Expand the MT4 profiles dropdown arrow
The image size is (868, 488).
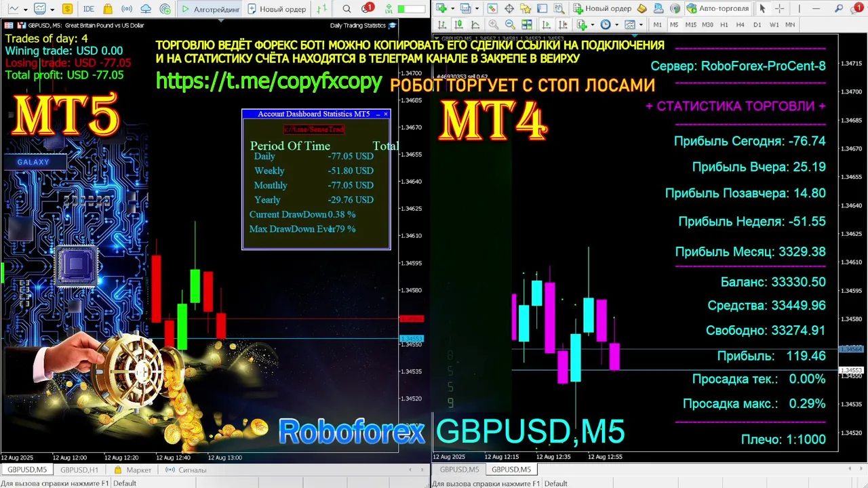pos(477,8)
